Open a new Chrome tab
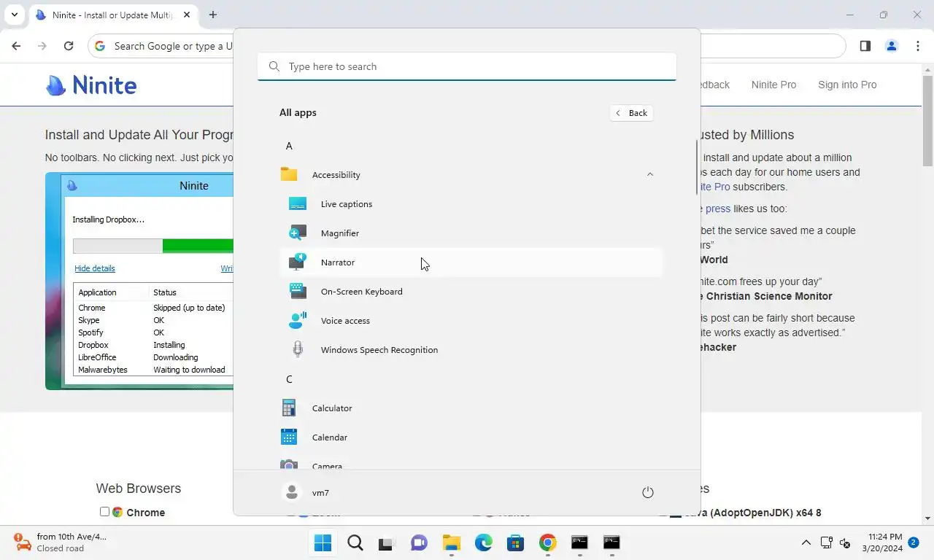This screenshot has width=934, height=560. tap(212, 15)
